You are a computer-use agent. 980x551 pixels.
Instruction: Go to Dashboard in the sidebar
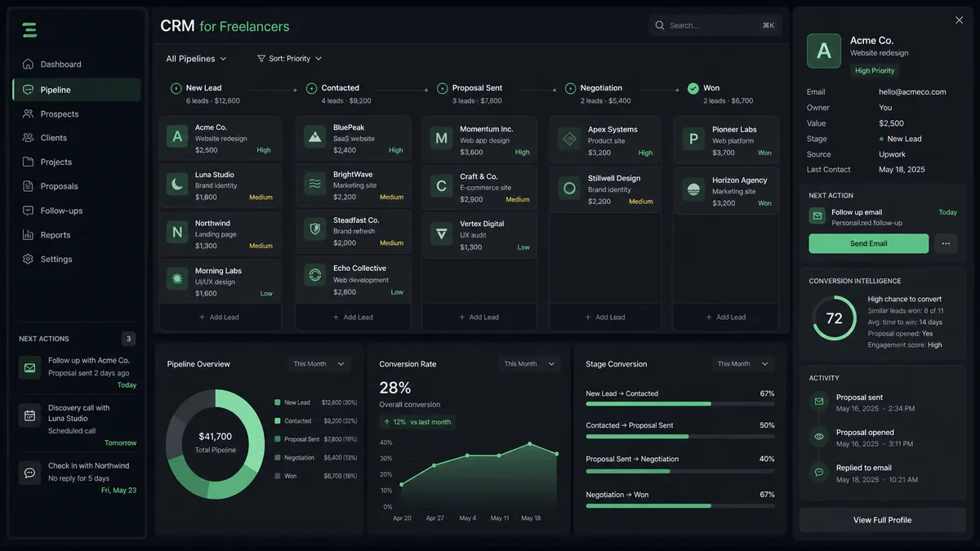tap(77, 64)
